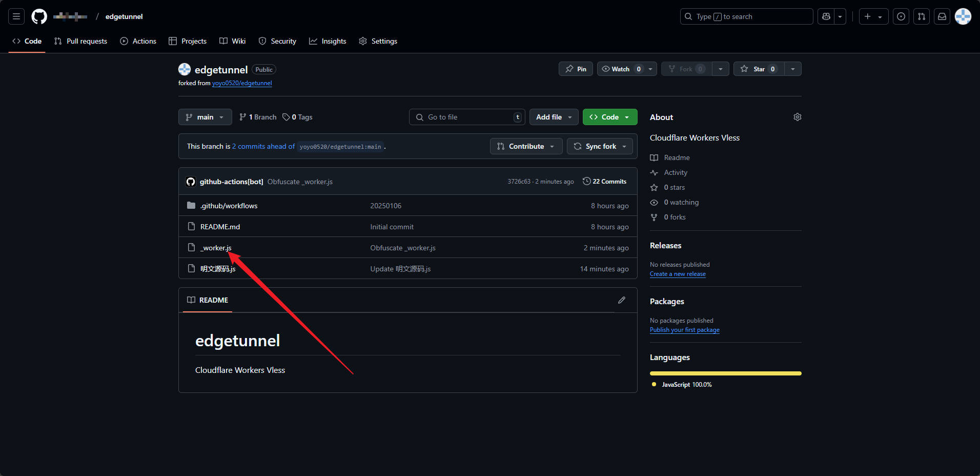Watch the edgetunnel repository
980x476 pixels.
621,69
